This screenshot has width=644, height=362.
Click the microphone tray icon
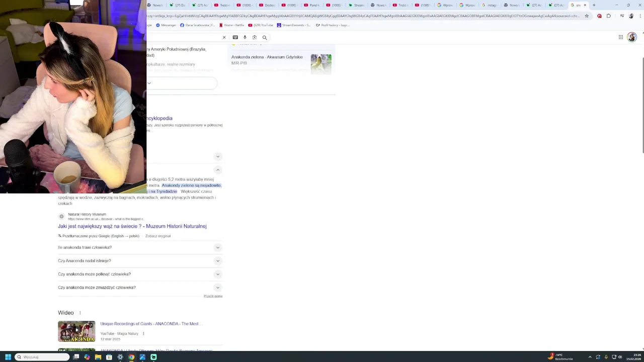point(606,357)
